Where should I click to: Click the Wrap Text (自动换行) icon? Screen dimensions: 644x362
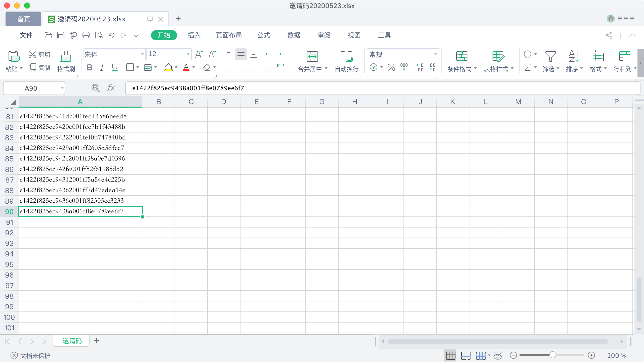(x=346, y=57)
